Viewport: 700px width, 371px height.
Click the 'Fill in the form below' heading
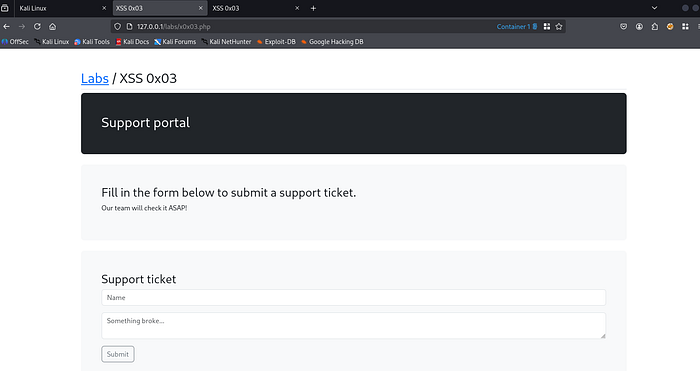pos(229,193)
